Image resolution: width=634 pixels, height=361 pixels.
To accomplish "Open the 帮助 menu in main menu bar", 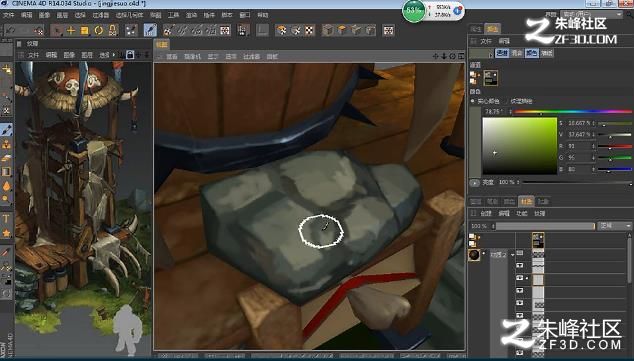I will (x=263, y=15).
